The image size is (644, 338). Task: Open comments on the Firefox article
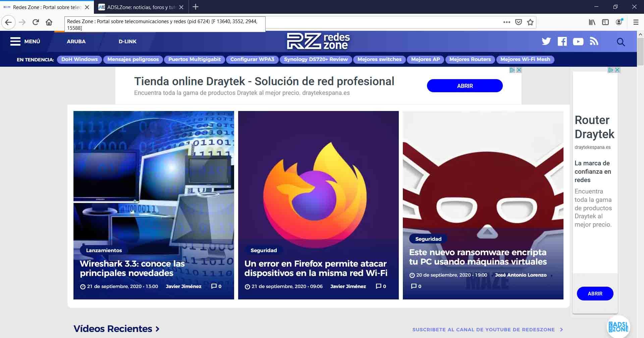pyautogui.click(x=381, y=286)
